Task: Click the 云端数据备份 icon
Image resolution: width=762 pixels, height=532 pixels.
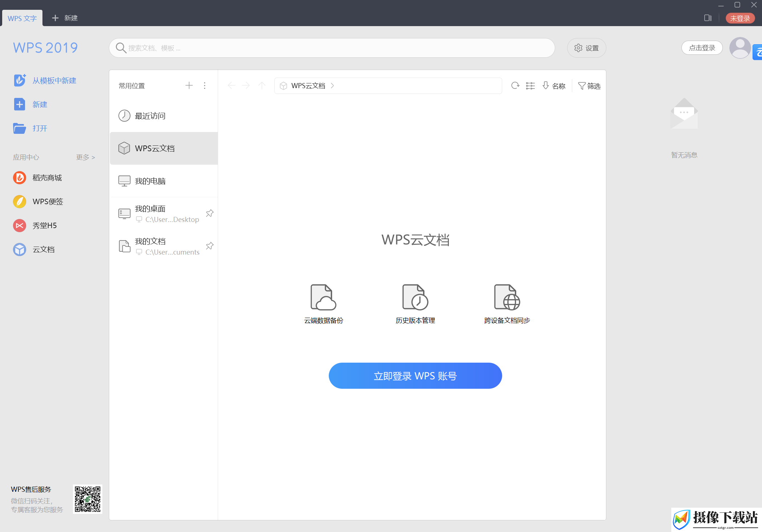Action: [323, 297]
